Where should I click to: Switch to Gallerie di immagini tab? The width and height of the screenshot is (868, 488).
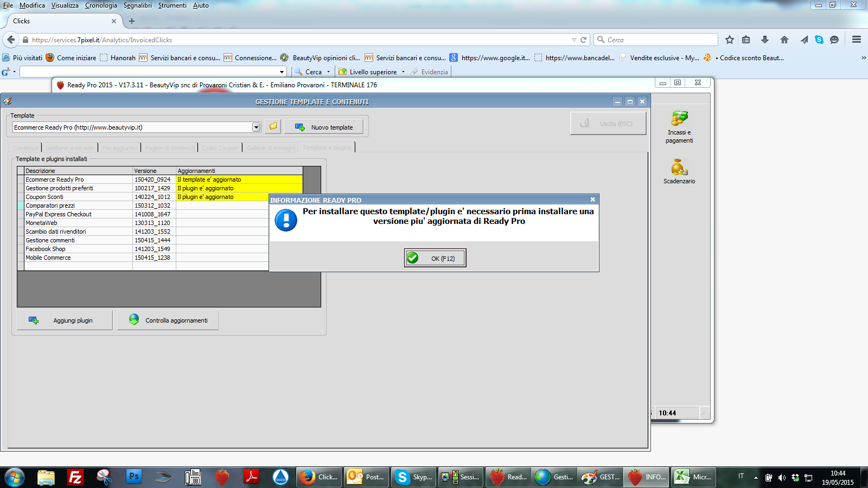pyautogui.click(x=271, y=148)
